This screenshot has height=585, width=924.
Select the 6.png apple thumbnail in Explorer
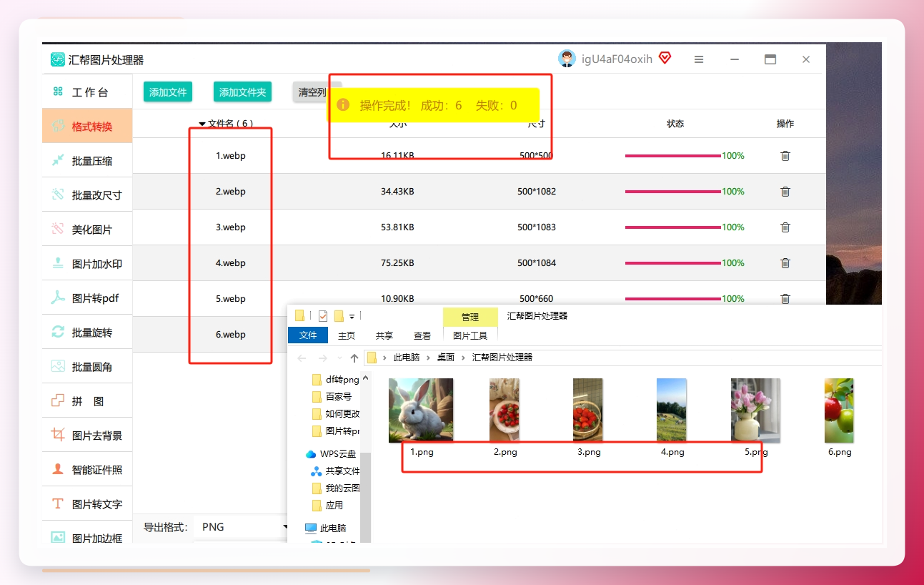839,411
